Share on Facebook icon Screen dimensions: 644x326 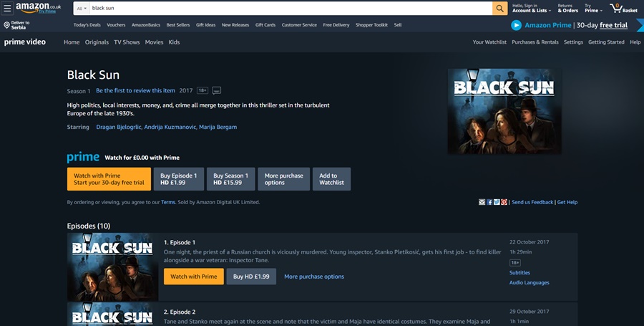(x=489, y=202)
